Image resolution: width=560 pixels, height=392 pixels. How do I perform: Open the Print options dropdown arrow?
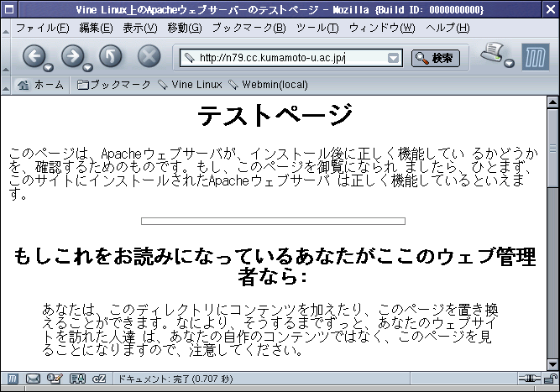click(x=510, y=63)
